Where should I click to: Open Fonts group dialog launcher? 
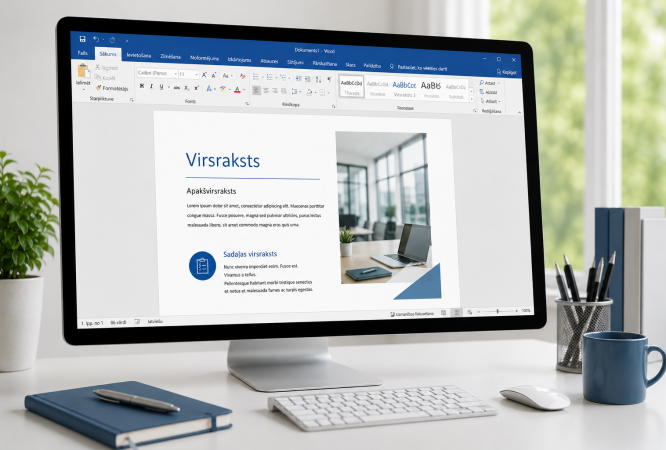point(247,104)
